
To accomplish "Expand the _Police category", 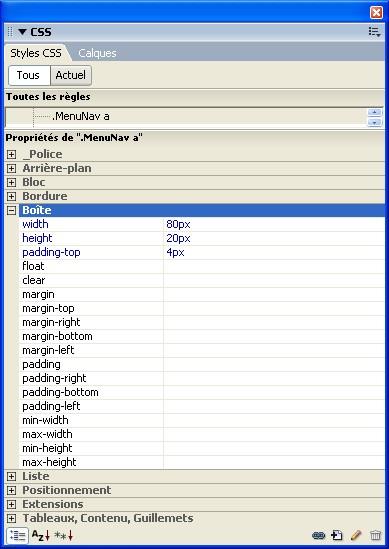I will [12, 154].
